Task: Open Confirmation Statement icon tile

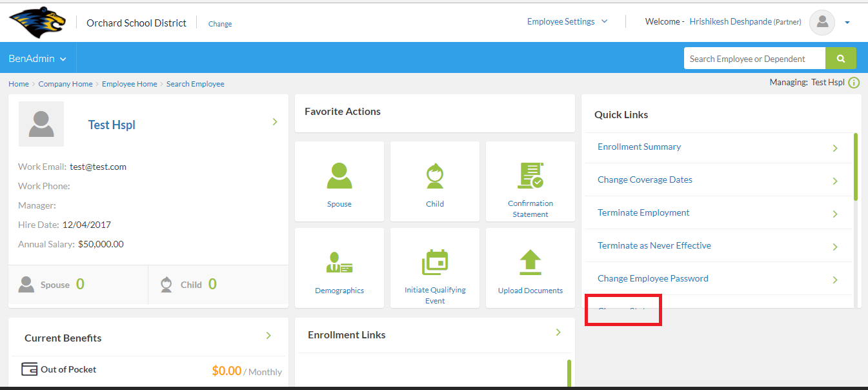Action: (x=530, y=175)
